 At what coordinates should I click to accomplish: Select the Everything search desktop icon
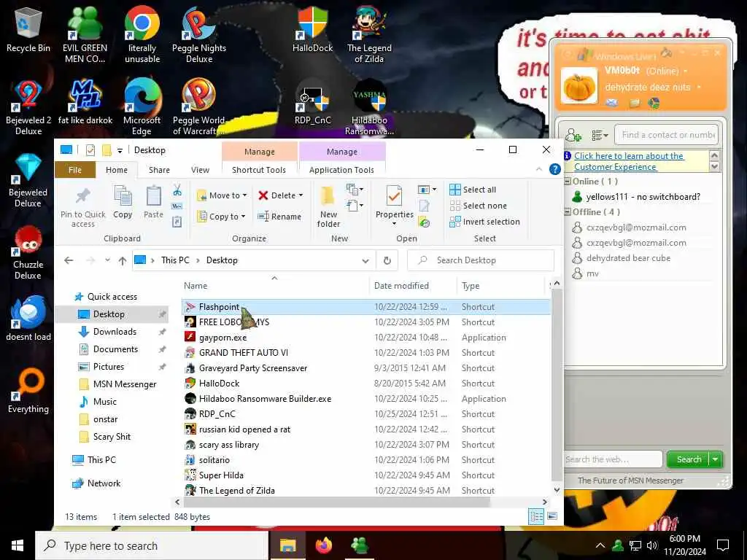pyautogui.click(x=28, y=391)
